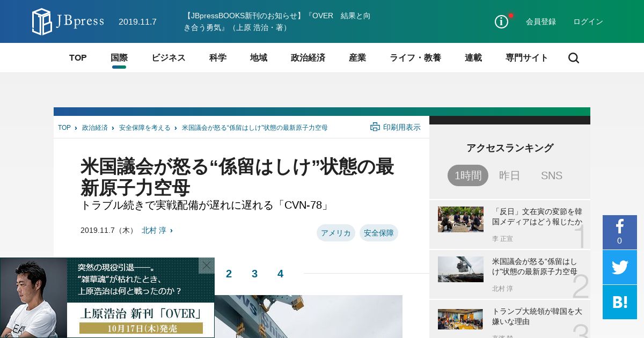Screen dimensions: 644x338
Task: Open ranking article トランプ大統領が韓国を大嫌いな理由
Action: point(537,316)
